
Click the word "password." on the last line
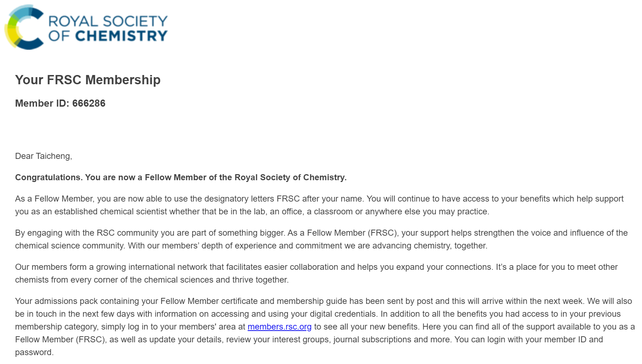click(x=34, y=352)
